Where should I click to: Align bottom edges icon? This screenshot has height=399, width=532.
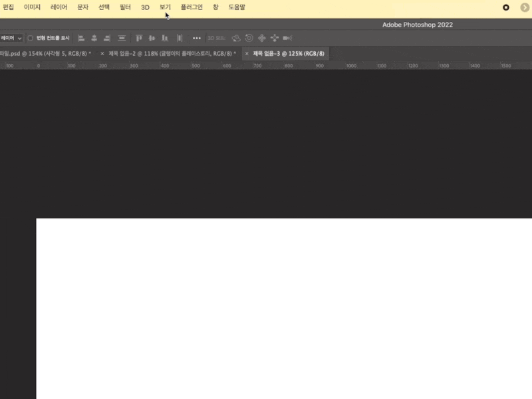click(x=164, y=38)
